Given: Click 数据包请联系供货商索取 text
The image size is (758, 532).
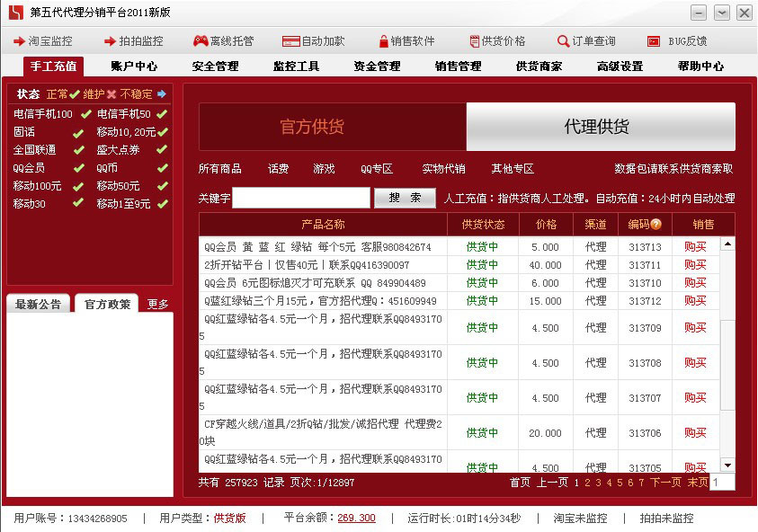Looking at the screenshot, I should click(x=673, y=169).
